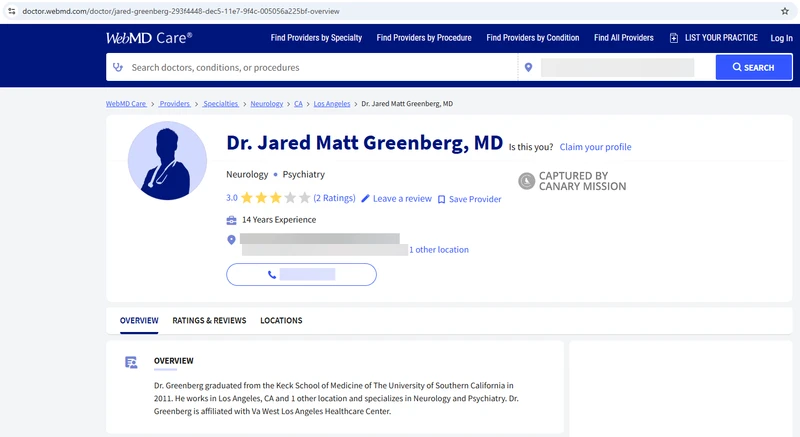Click the doctor silhouette avatar
Viewport: 800px width, 437px height.
click(167, 161)
